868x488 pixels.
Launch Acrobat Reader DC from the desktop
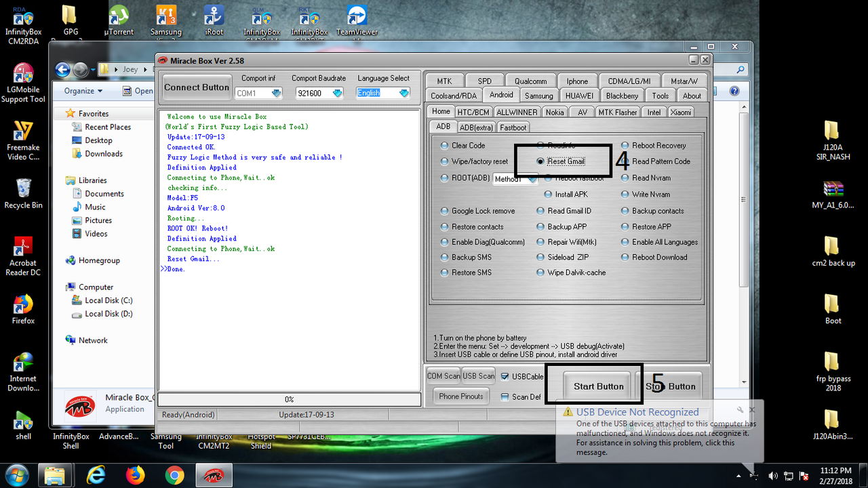click(x=23, y=256)
